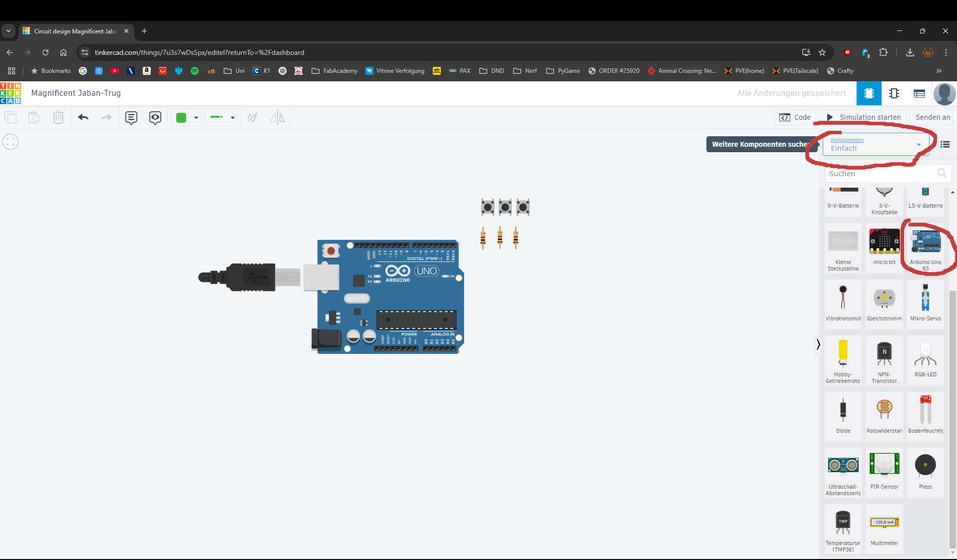Select the Fotowiderstand component
Viewport: 957px width, 560px height.
click(x=884, y=416)
